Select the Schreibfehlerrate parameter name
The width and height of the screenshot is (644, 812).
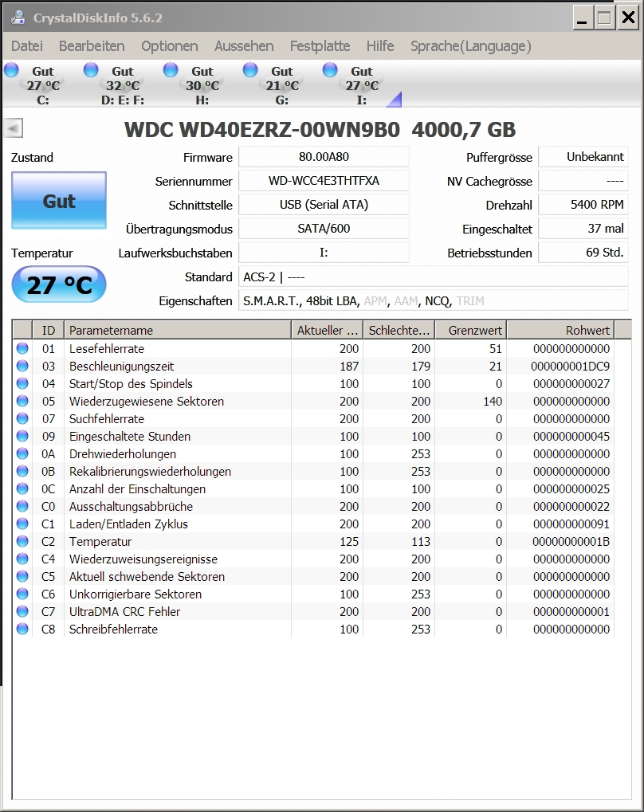[x=113, y=630]
